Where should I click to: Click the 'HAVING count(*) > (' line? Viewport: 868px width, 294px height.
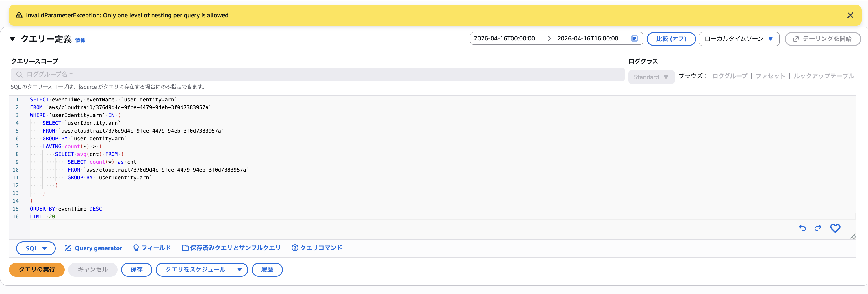point(72,146)
